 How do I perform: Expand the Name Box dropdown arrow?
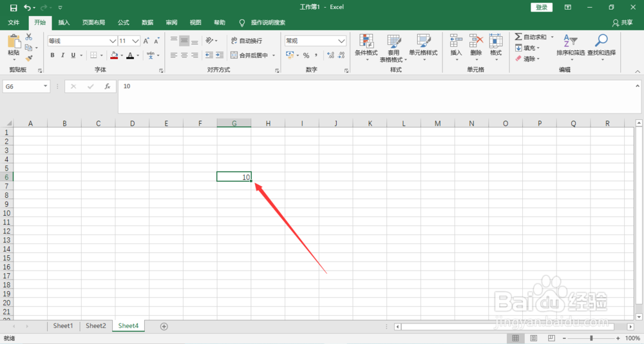(x=45, y=86)
